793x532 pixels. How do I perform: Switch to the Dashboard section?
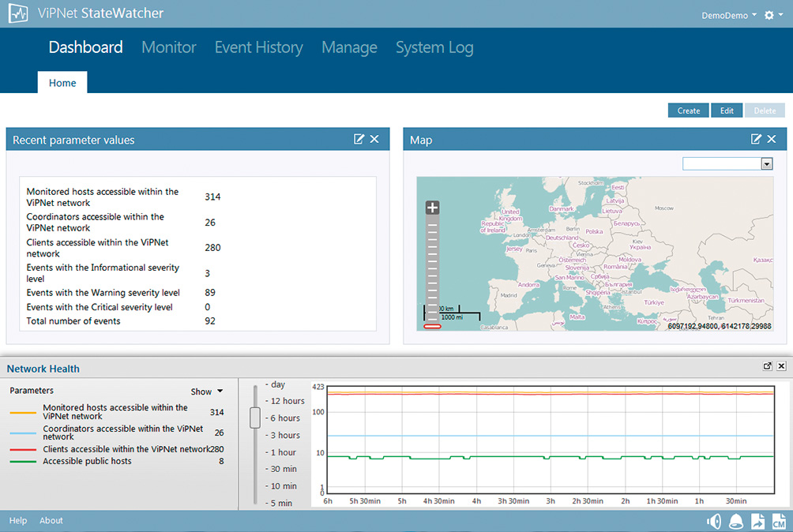tap(85, 47)
